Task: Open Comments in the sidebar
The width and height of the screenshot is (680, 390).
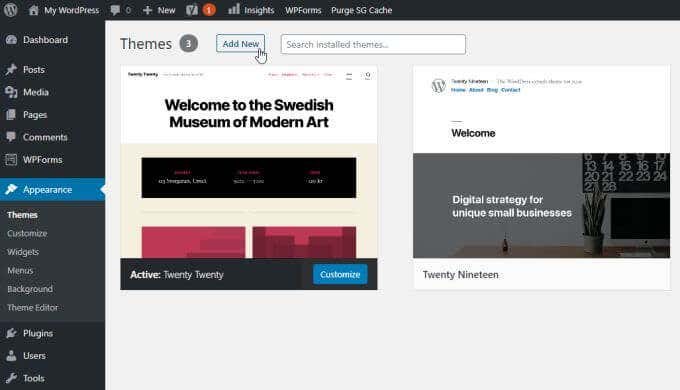Action: (x=46, y=137)
